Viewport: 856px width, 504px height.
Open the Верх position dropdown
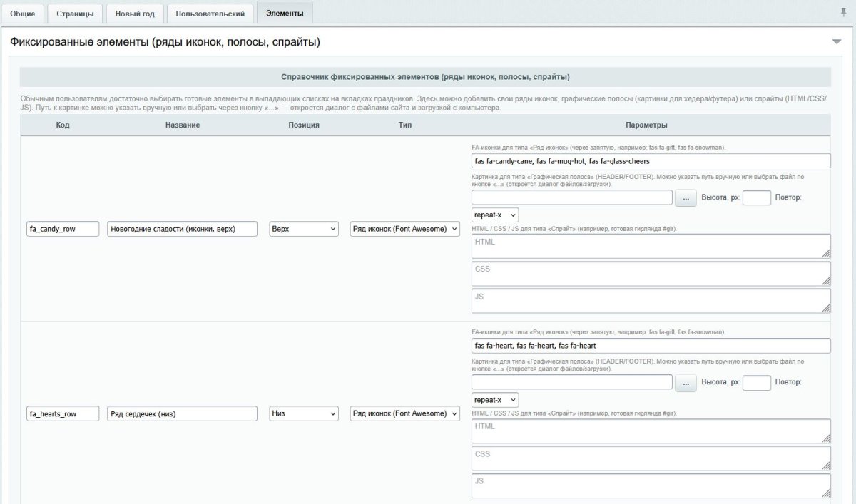coord(303,229)
